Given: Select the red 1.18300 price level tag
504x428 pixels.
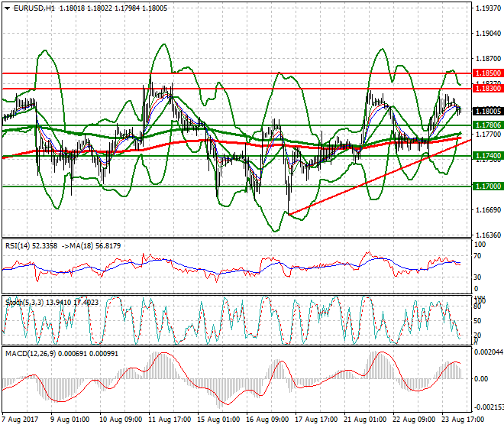Looking at the screenshot, I should pos(487,89).
